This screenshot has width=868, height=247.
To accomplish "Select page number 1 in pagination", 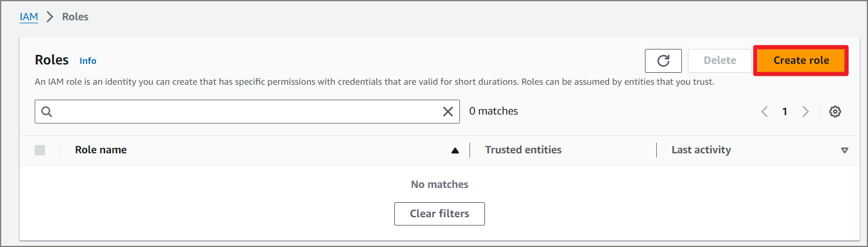I will 785,112.
